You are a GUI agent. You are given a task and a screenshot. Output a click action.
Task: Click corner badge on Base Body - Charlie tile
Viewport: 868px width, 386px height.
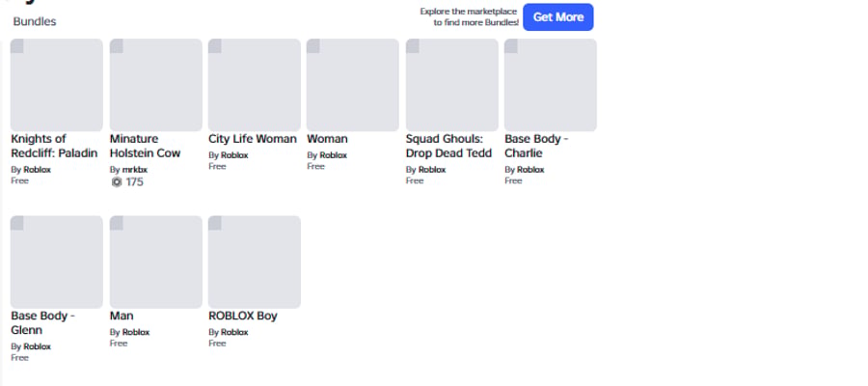tap(511, 46)
